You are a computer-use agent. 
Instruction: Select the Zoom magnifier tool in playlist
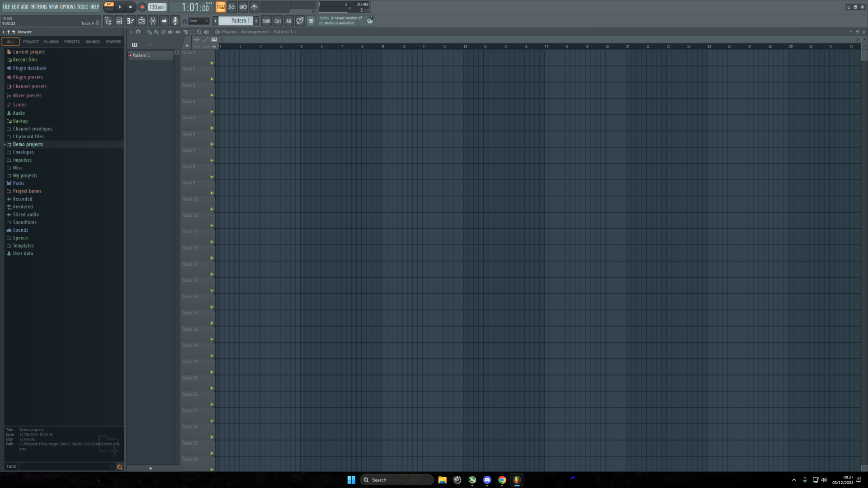point(199,32)
